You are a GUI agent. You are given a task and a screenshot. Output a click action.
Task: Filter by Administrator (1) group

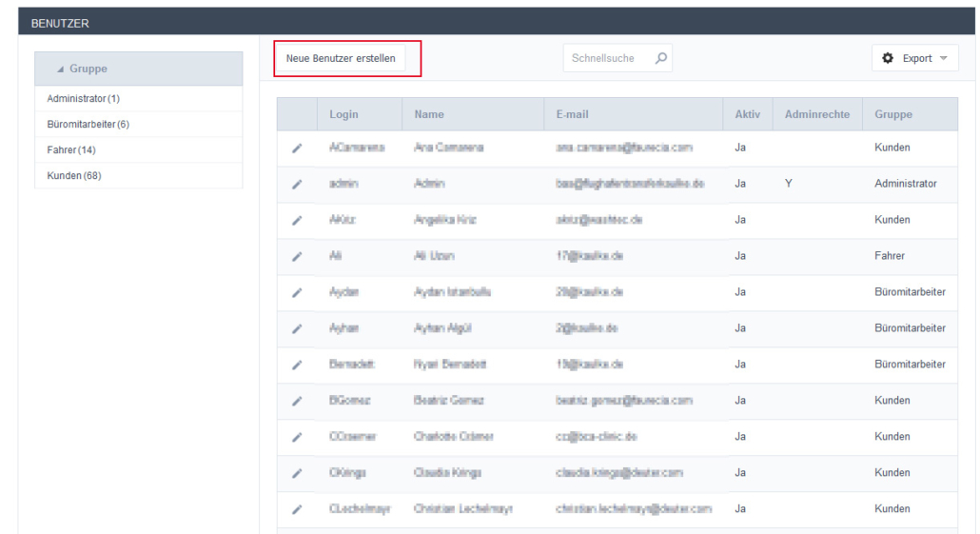pyautogui.click(x=83, y=99)
